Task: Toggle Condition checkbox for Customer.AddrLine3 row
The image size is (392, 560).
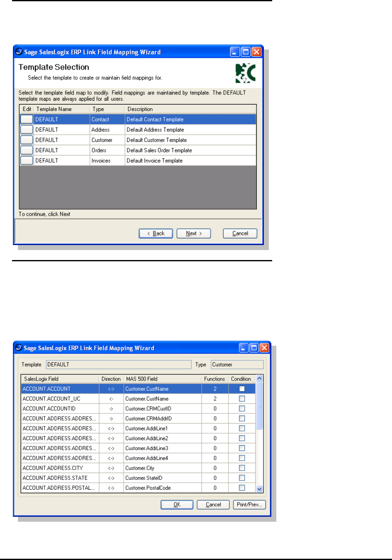Action: click(x=242, y=448)
